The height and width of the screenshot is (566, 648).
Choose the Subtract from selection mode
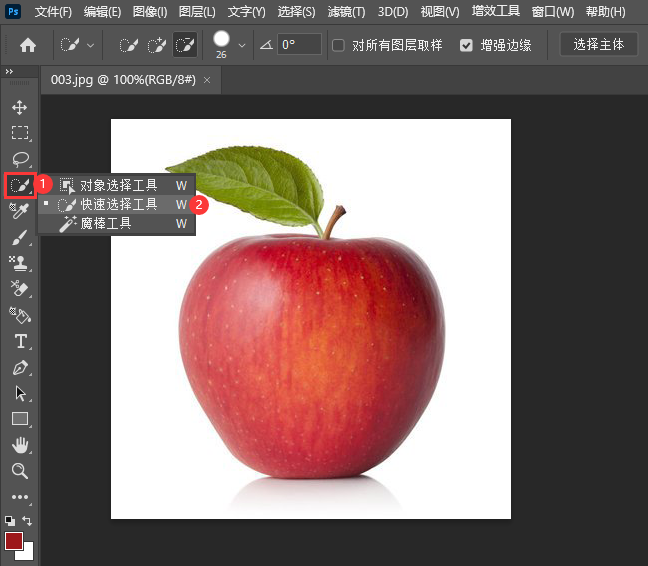point(185,45)
